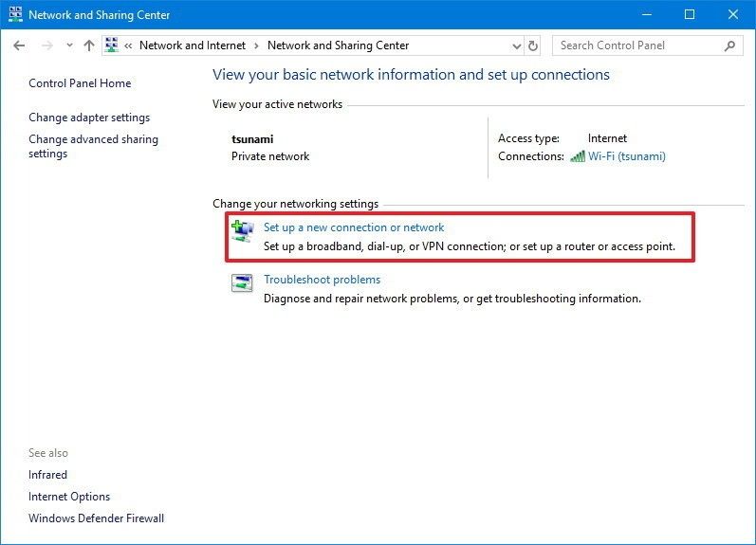
Task: Open submenu arrow after Network and Internet
Action: pyautogui.click(x=256, y=45)
